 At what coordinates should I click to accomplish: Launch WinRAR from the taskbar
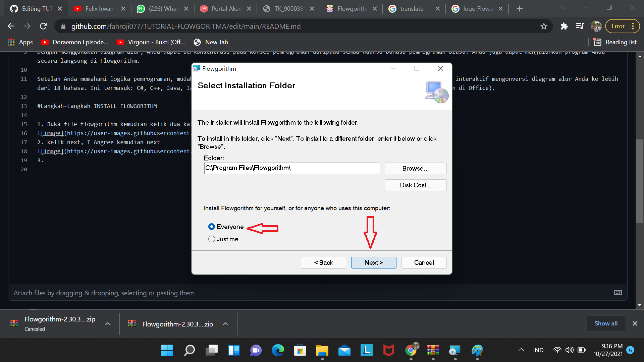(x=433, y=351)
